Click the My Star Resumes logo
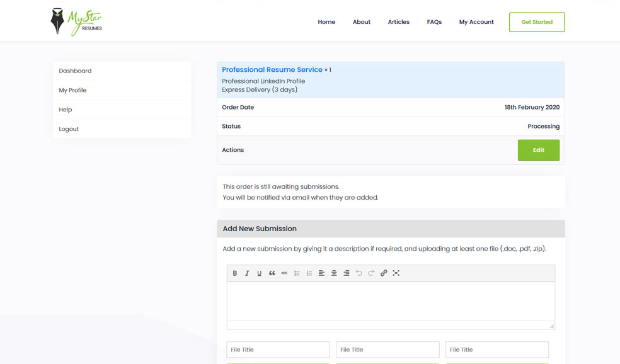620x364 pixels. click(76, 21)
